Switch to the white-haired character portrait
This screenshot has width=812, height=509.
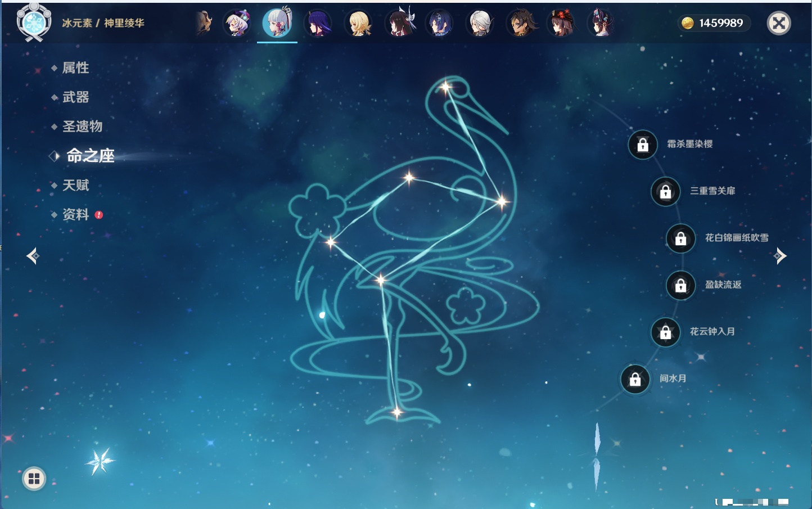(480, 24)
